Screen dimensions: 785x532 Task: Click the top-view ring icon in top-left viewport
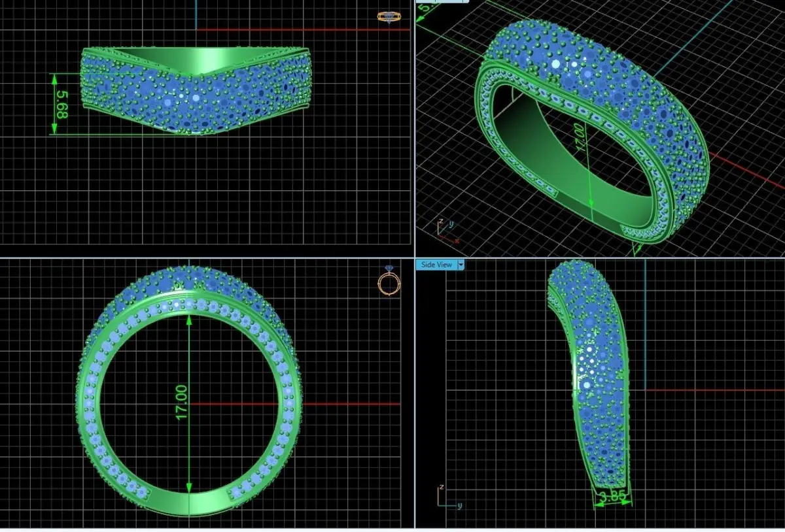(x=388, y=18)
